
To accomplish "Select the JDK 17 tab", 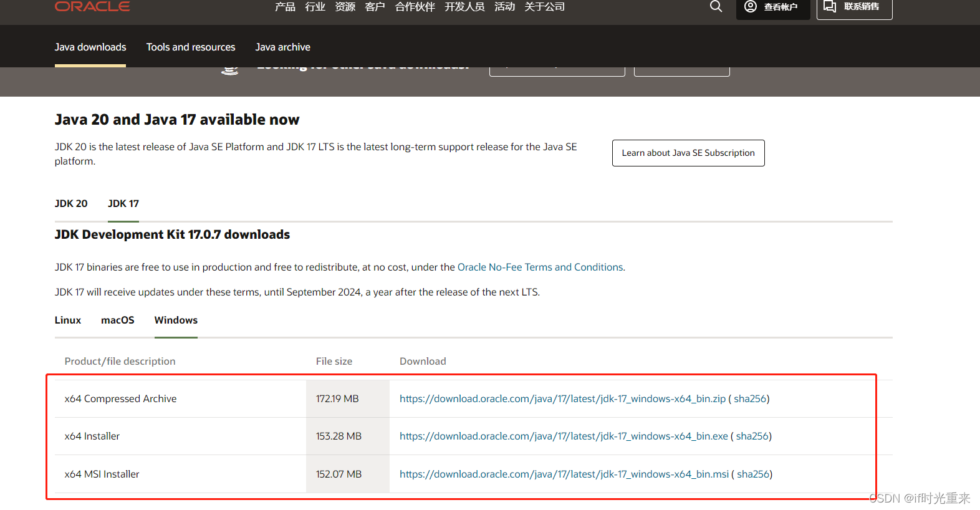I will coord(123,204).
